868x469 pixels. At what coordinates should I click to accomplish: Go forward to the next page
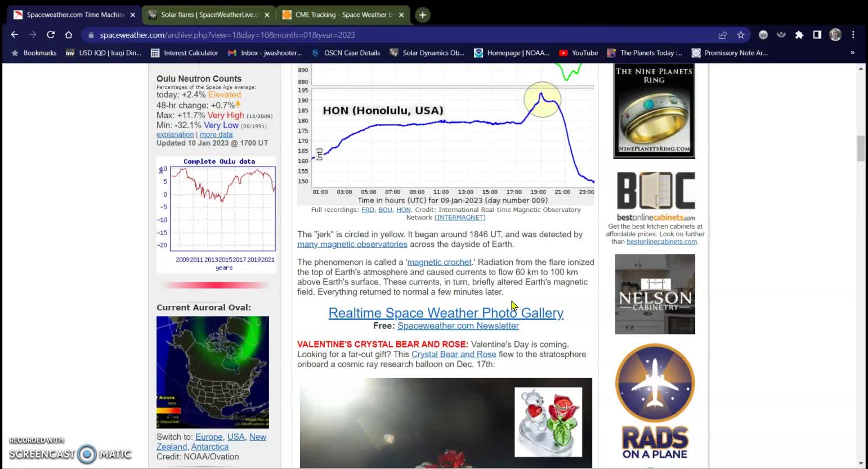coord(33,35)
